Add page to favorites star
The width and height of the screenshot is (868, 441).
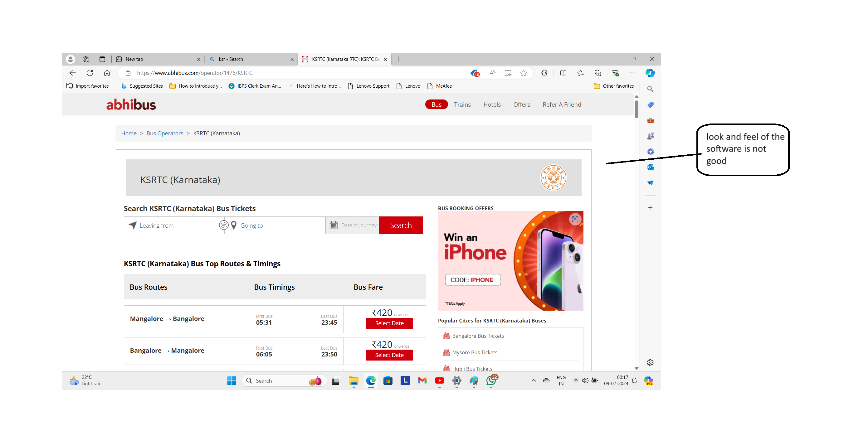pos(523,73)
